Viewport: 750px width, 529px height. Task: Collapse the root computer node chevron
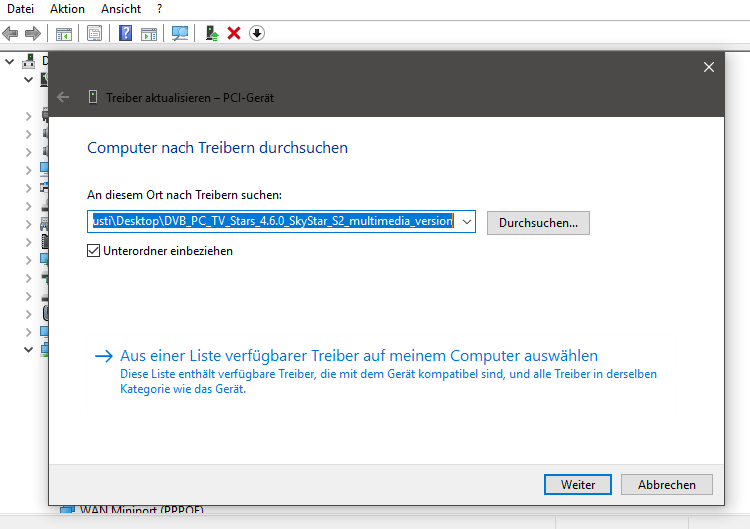[x=10, y=61]
